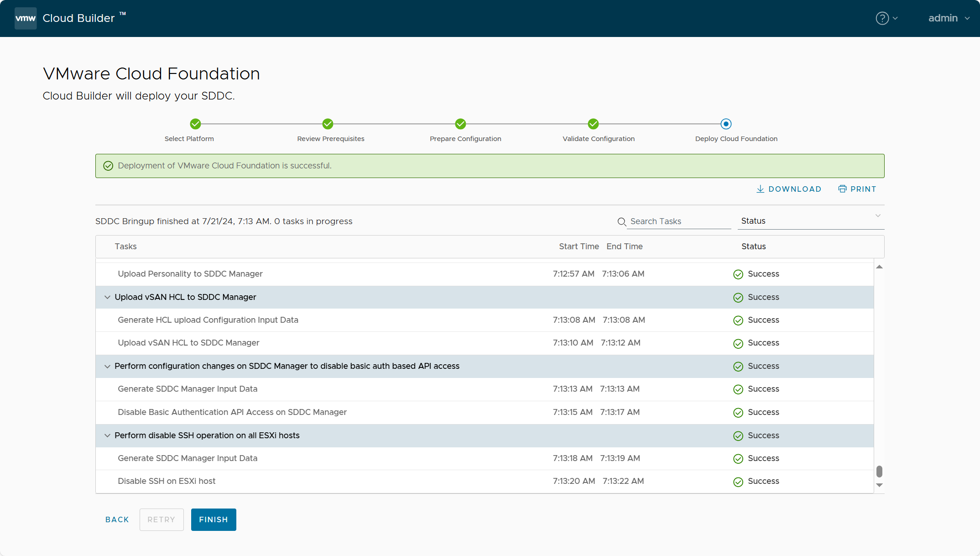Screen dimensions: 980x556
Task: Click success icon for Generate SDDC Manager Input Data 7:13:18 AM
Action: click(x=738, y=459)
